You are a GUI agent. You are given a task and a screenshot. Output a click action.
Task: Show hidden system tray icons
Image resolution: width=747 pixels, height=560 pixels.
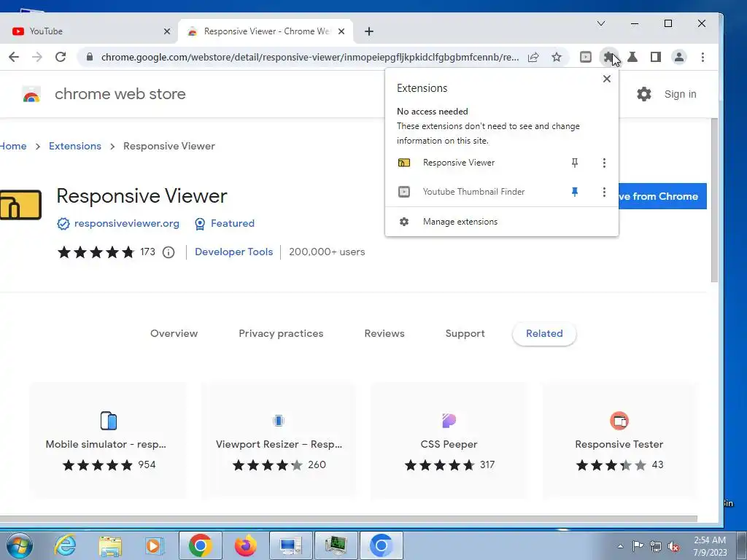click(620, 546)
